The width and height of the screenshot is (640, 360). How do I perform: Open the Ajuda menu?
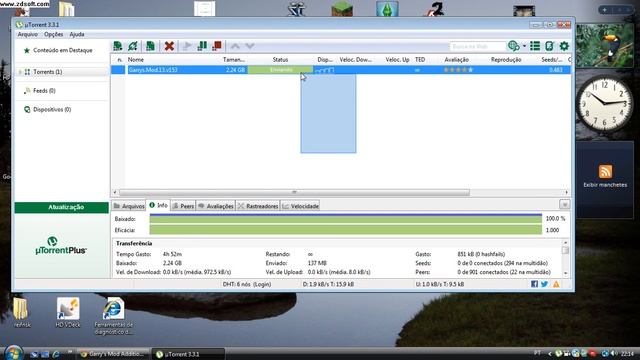[77, 34]
